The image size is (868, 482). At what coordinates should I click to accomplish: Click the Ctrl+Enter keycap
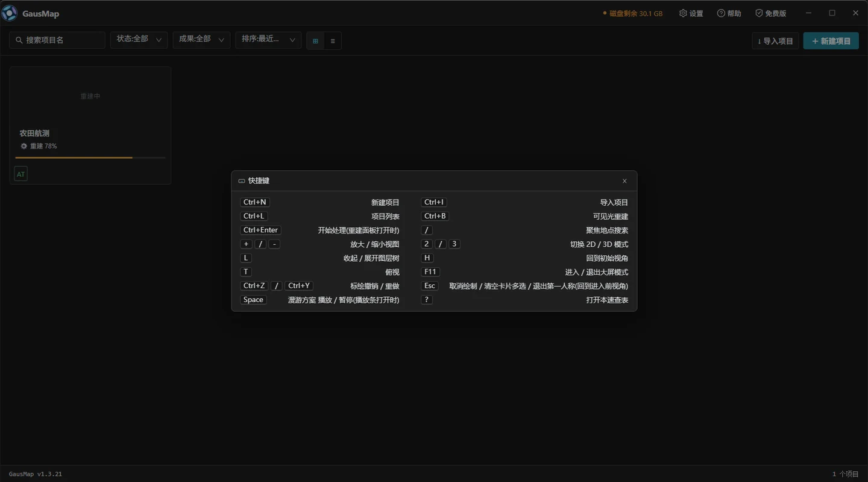260,230
